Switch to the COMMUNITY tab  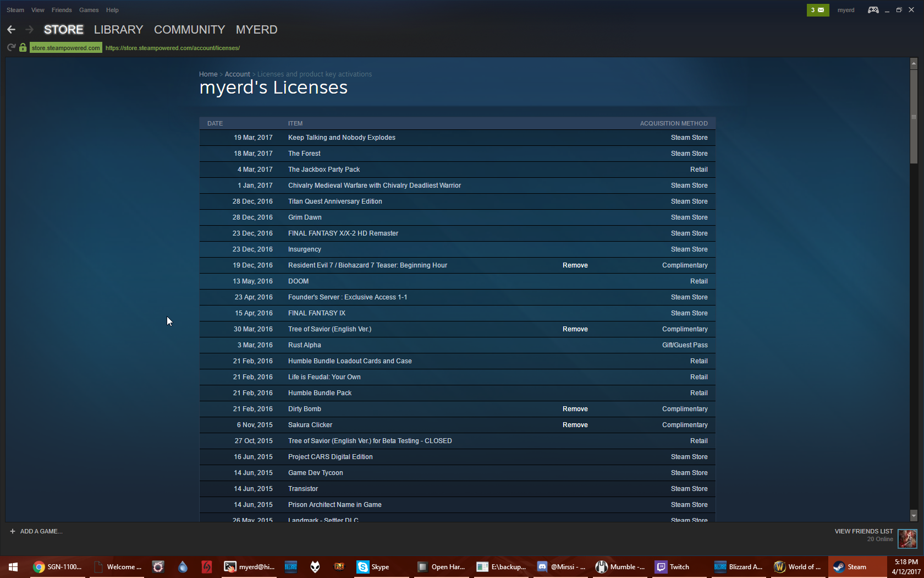pyautogui.click(x=189, y=30)
